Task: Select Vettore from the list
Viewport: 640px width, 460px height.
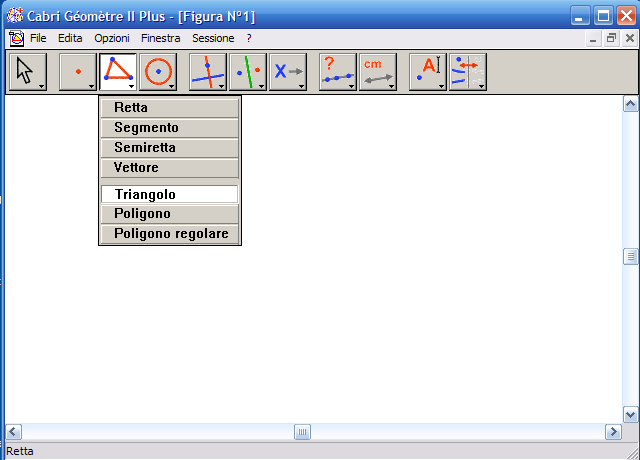Action: [x=170, y=168]
